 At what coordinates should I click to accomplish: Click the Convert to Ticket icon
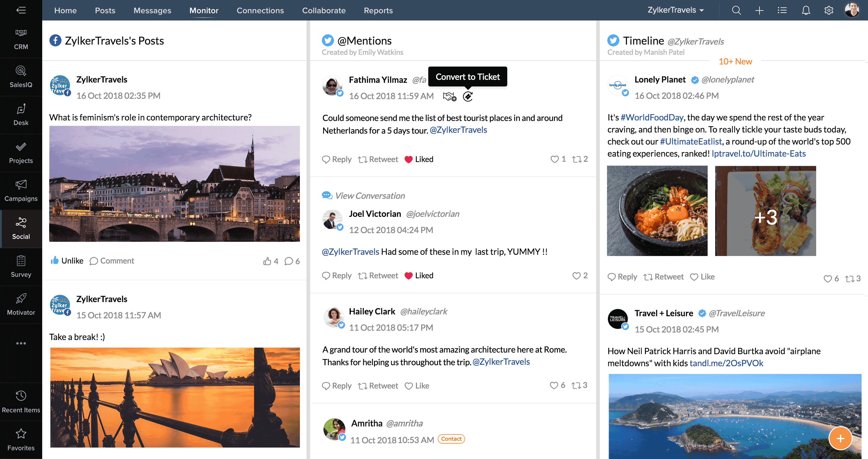468,97
